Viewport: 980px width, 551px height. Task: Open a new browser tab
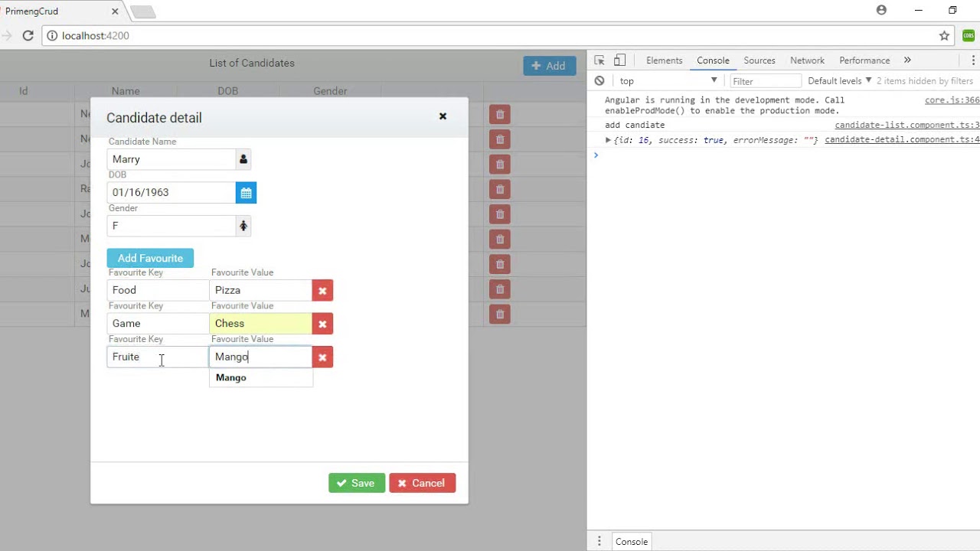pyautogui.click(x=143, y=11)
